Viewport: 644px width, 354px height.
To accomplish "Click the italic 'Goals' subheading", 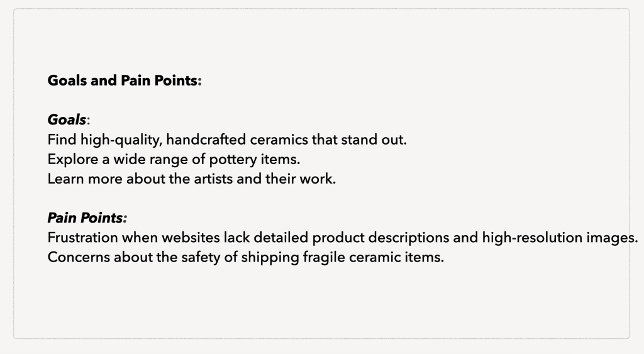I will tap(67, 120).
